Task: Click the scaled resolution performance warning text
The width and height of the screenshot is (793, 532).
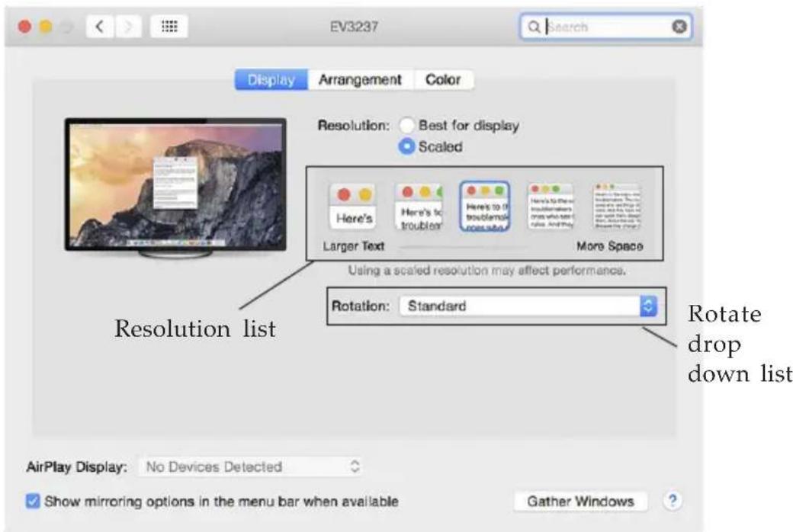Action: click(486, 271)
